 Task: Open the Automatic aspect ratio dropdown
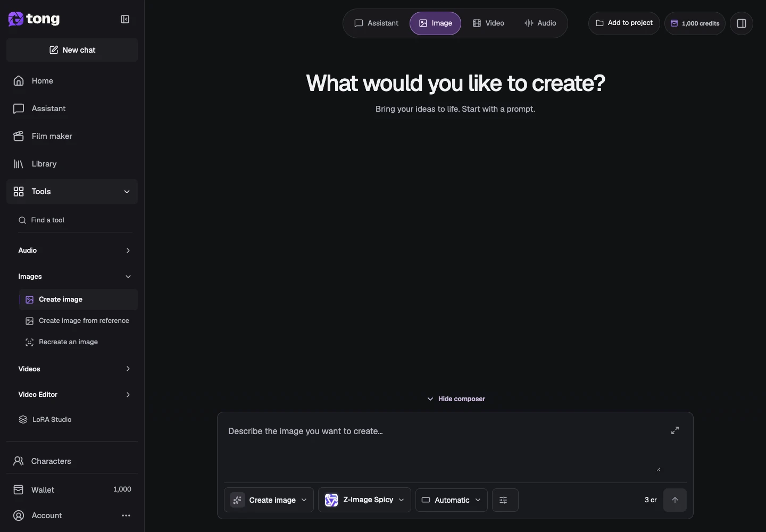pos(451,500)
